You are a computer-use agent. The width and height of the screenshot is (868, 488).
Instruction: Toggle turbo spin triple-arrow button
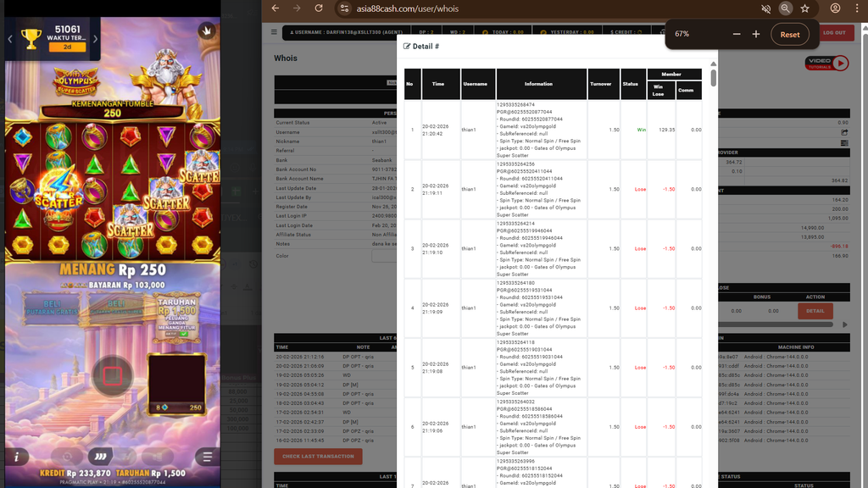pyautogui.click(x=100, y=457)
